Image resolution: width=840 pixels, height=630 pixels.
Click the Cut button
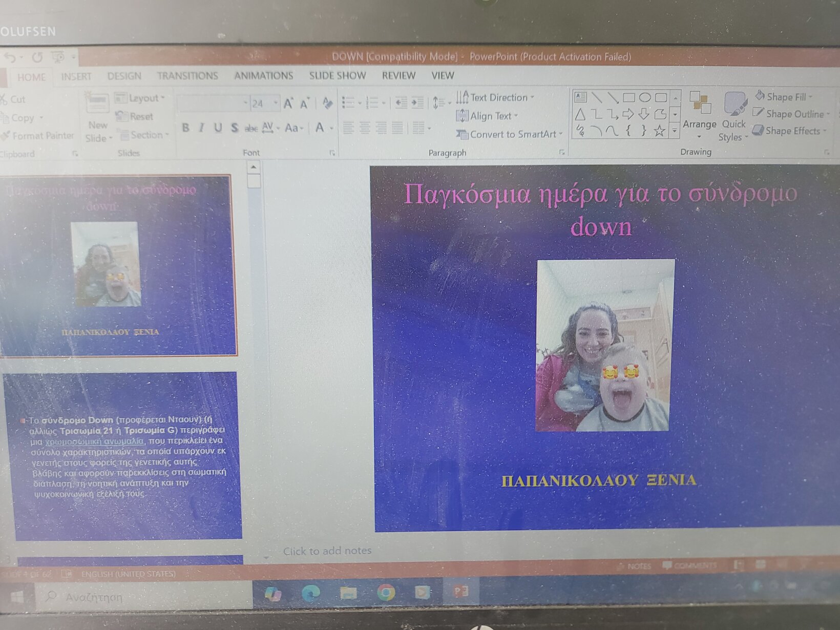(x=13, y=99)
